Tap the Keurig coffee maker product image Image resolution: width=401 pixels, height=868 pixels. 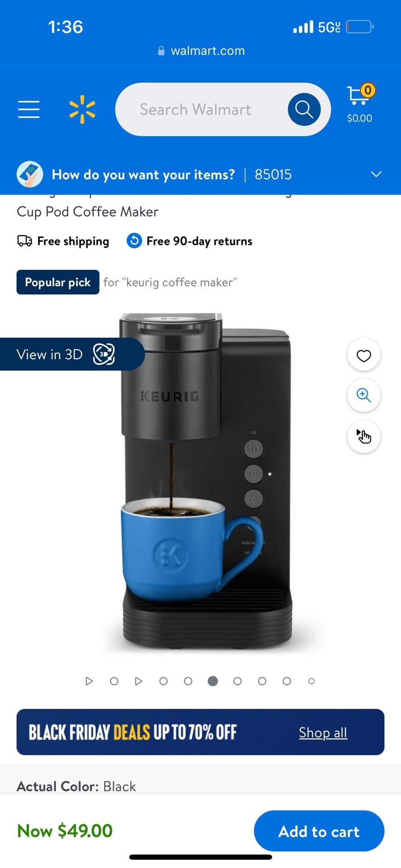pos(206,481)
